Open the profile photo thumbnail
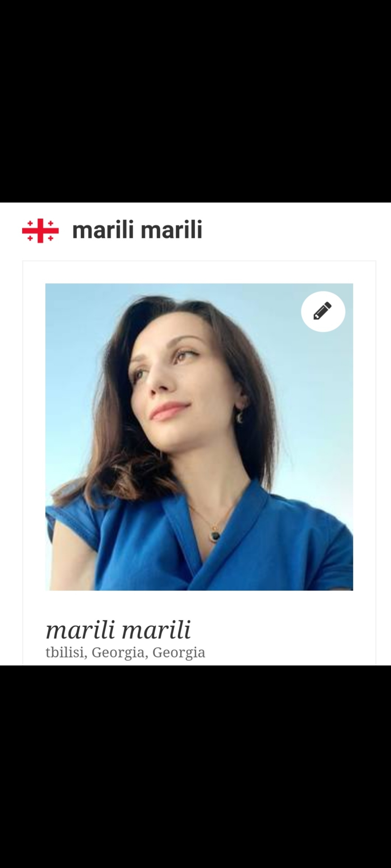The image size is (391, 868). (x=199, y=437)
